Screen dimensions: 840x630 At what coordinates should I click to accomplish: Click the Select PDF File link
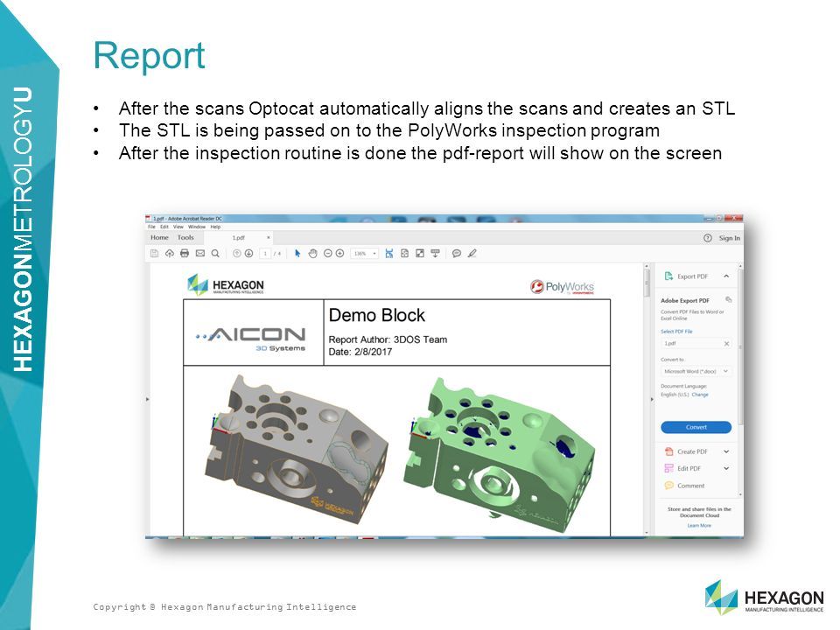pos(676,331)
